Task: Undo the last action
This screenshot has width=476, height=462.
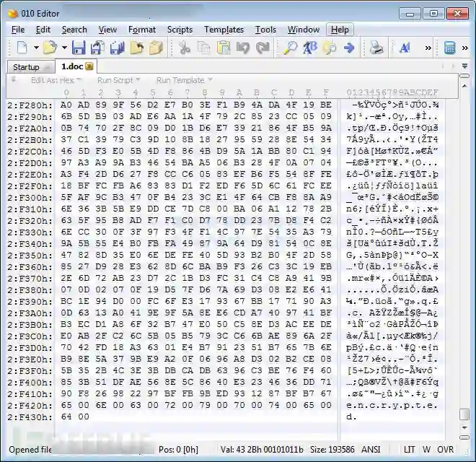Action: click(x=243, y=48)
